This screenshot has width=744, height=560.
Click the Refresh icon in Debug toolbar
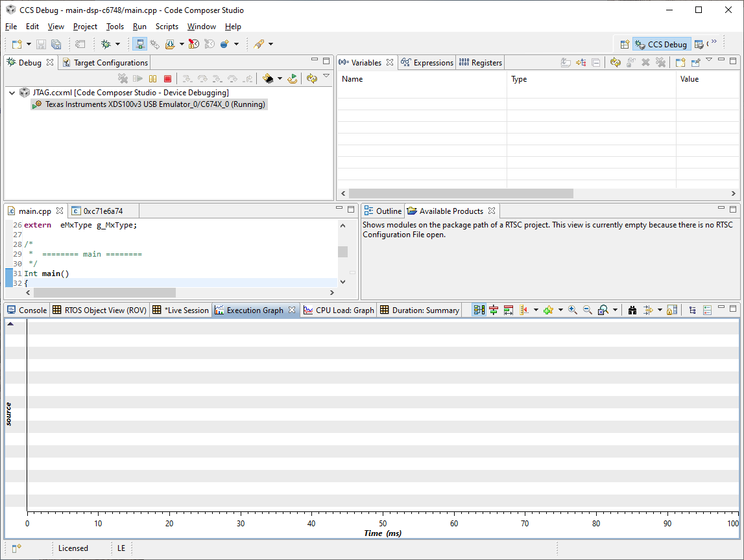[312, 78]
